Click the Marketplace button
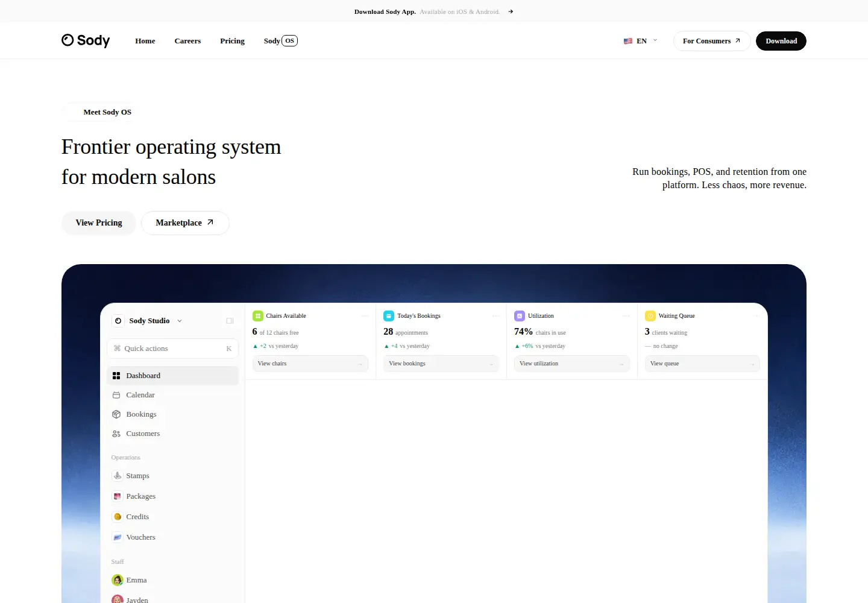This screenshot has width=868, height=603. click(185, 223)
